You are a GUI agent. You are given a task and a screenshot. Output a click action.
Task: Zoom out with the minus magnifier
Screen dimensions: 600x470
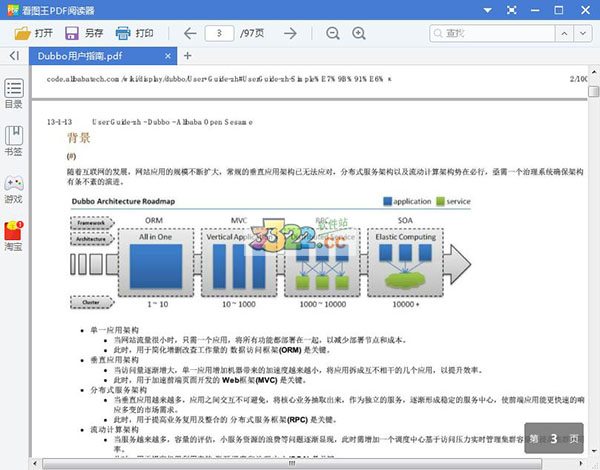click(333, 33)
